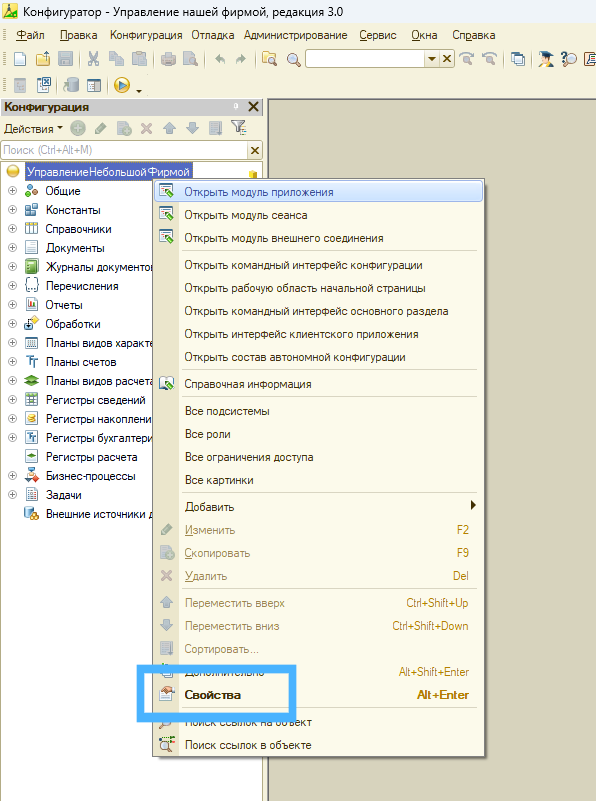Click the Find previous icon
Viewport: 596px width, 801px height.
[489, 59]
